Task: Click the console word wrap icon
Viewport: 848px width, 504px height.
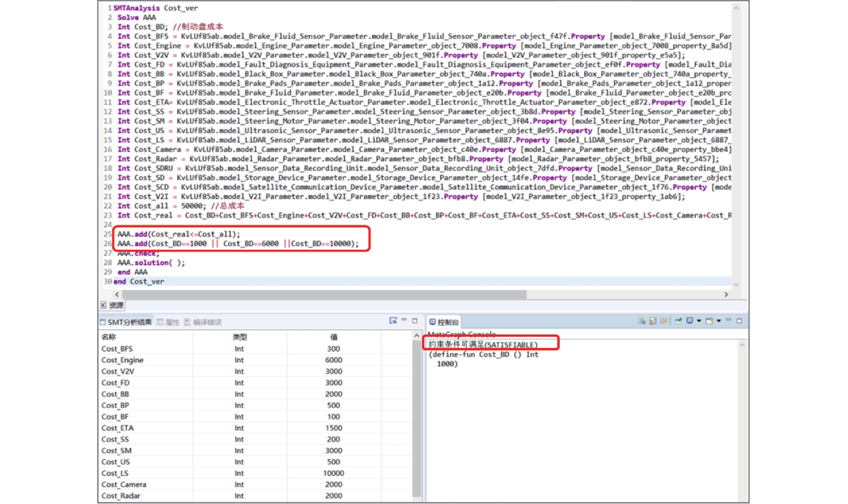Action: click(664, 320)
